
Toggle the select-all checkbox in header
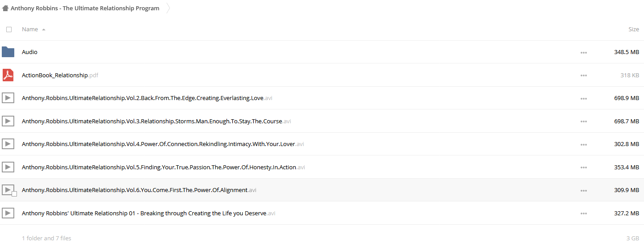point(9,29)
